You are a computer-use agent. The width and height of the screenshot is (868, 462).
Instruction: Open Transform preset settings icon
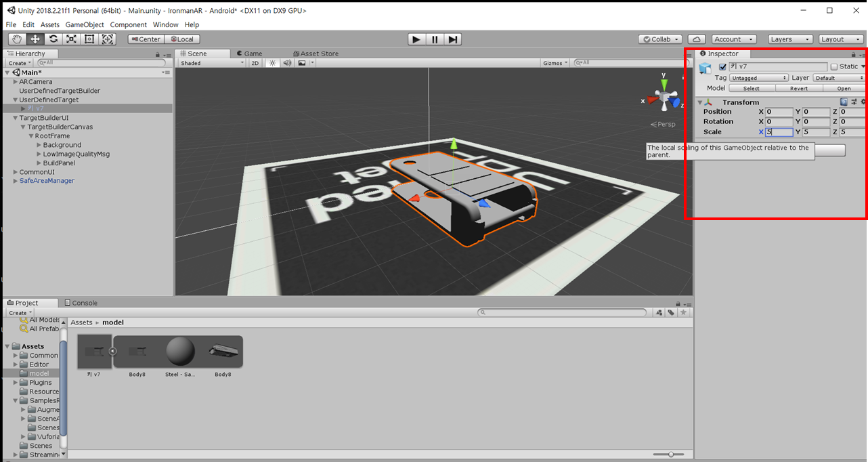(854, 102)
